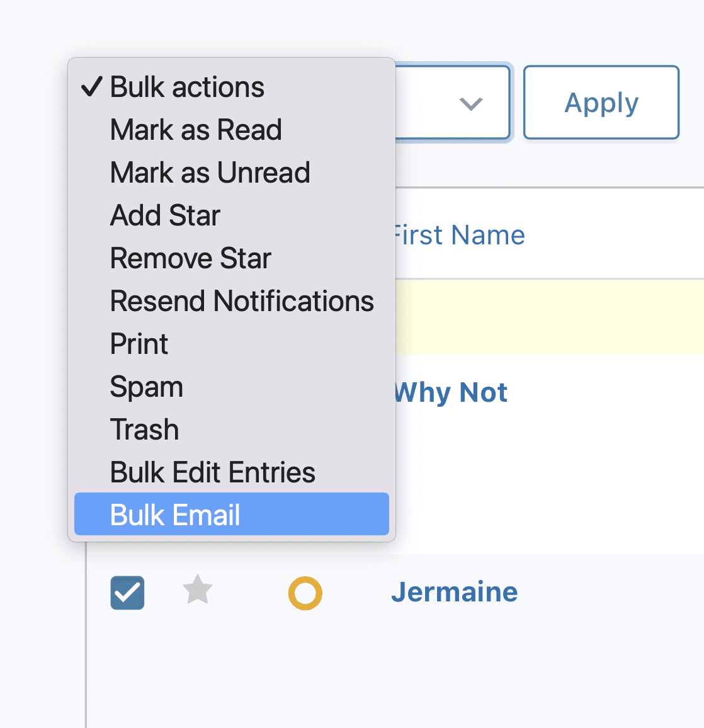
Task: Select the Print bulk action
Action: coord(139,344)
